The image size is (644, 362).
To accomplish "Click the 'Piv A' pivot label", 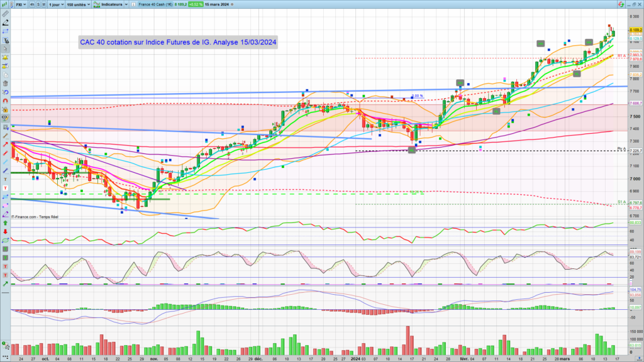I will (621, 148).
